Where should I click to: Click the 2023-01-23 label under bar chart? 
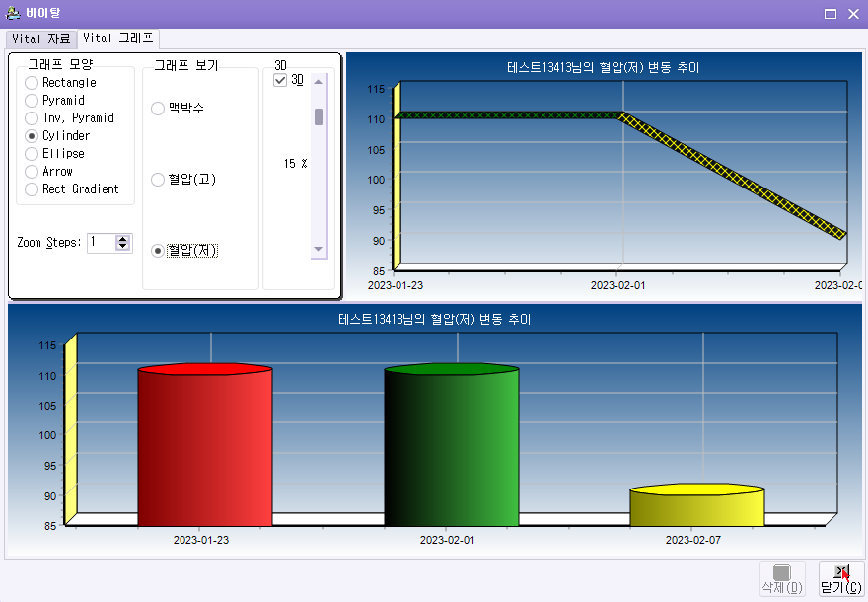click(201, 540)
